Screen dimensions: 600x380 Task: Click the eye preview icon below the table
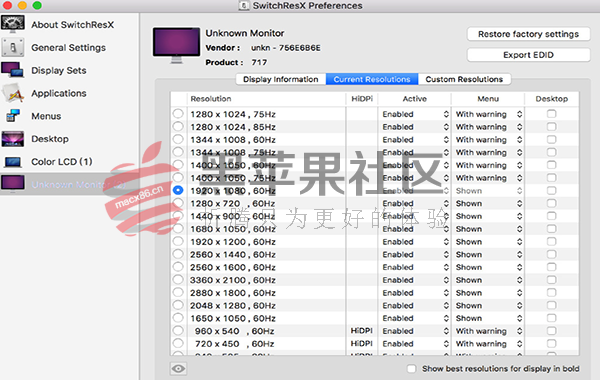(x=178, y=369)
